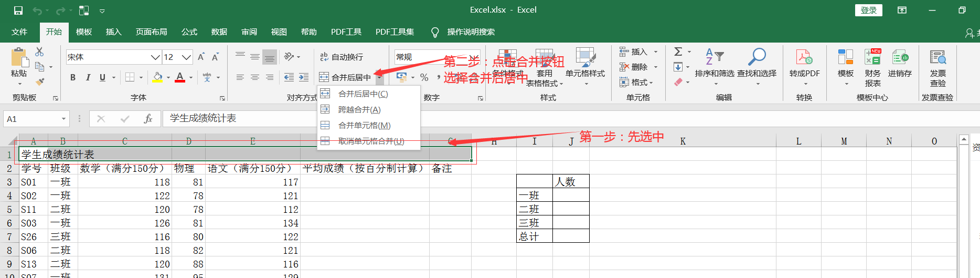
Task: Switch to the 插入 ribbon tab
Action: 113,32
